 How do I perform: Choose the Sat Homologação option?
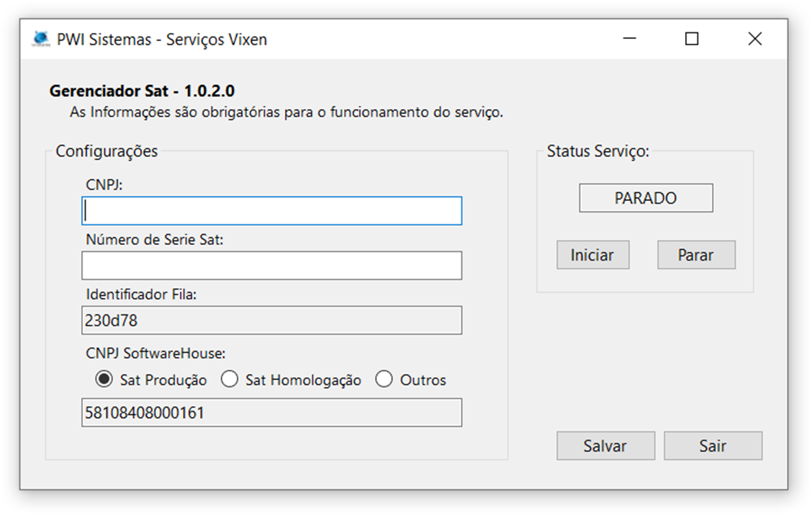[230, 379]
